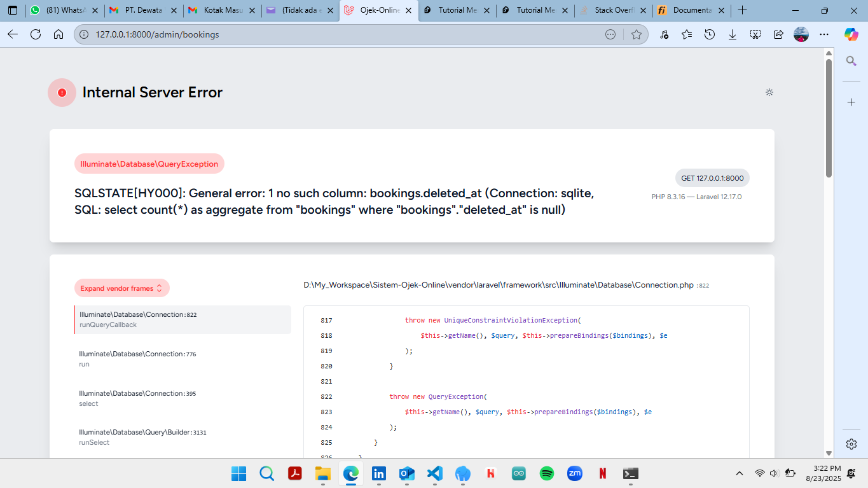
Task: Go to browser home page icon
Action: pyautogui.click(x=59, y=34)
